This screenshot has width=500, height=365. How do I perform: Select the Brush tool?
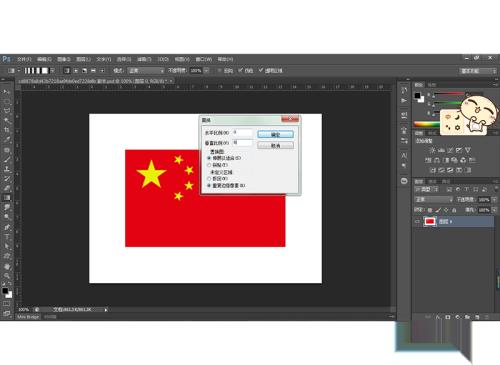[7, 159]
